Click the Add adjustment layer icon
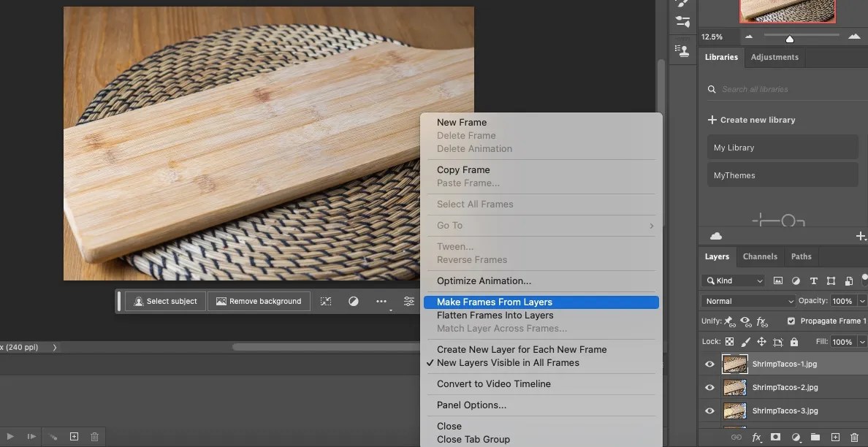Viewport: 868px width, 447px height. (x=794, y=437)
